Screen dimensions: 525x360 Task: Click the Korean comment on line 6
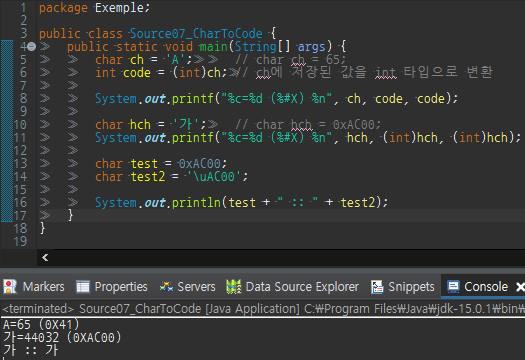click(364, 72)
